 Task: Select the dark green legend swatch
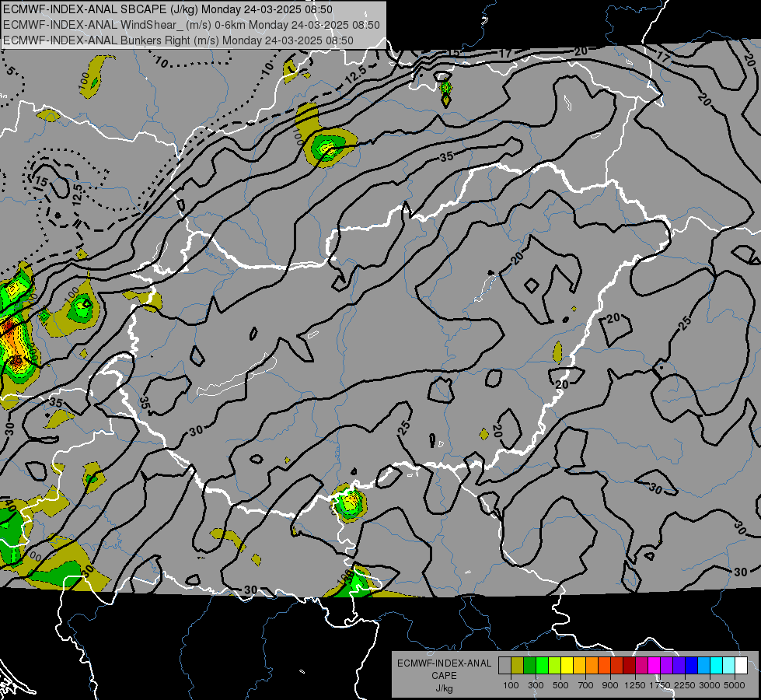(x=530, y=665)
